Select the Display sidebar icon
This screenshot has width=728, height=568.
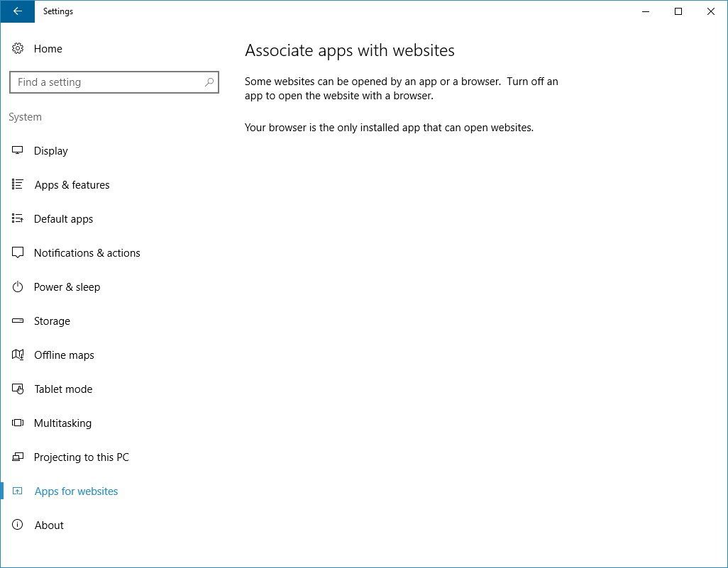[x=18, y=150]
